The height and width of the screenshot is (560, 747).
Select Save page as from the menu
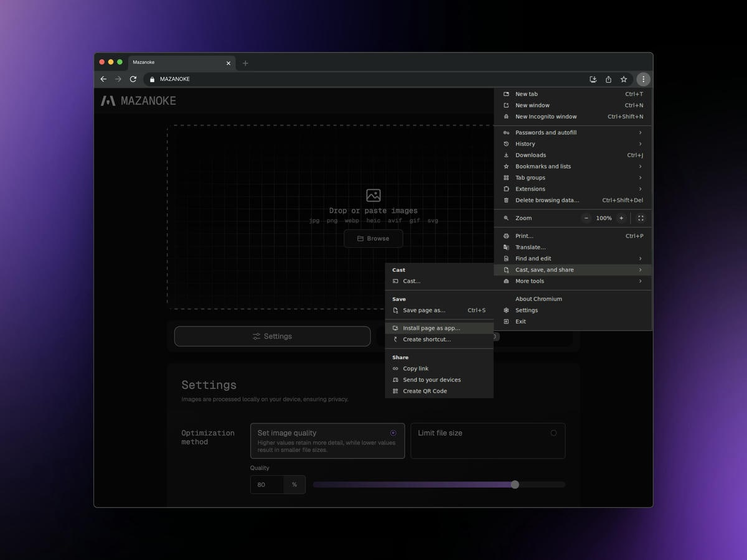click(423, 310)
